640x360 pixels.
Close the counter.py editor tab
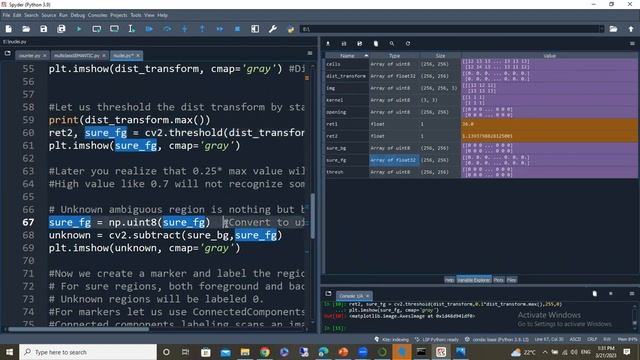click(44, 56)
